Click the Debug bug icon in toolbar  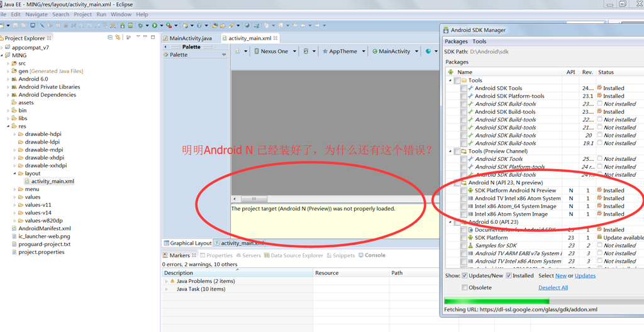pos(140,26)
